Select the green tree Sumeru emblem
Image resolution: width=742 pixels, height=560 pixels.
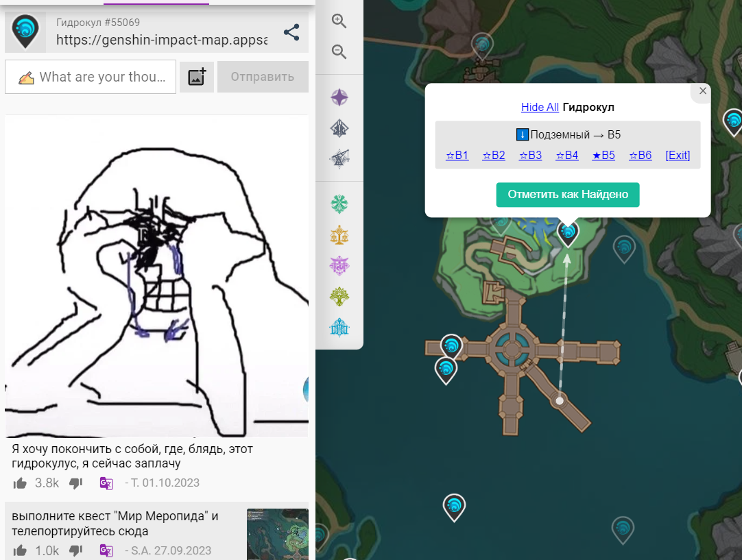(339, 297)
